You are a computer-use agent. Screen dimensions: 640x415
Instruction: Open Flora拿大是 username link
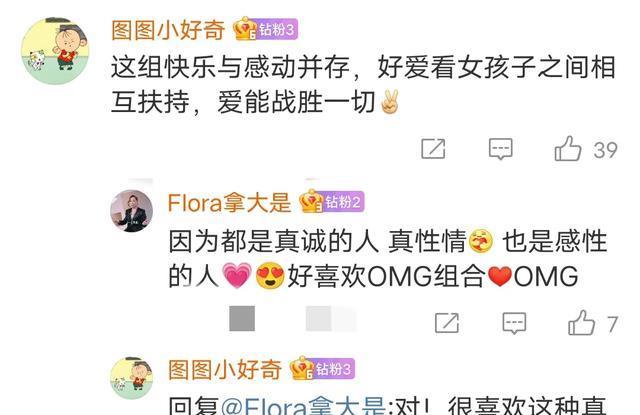(229, 202)
